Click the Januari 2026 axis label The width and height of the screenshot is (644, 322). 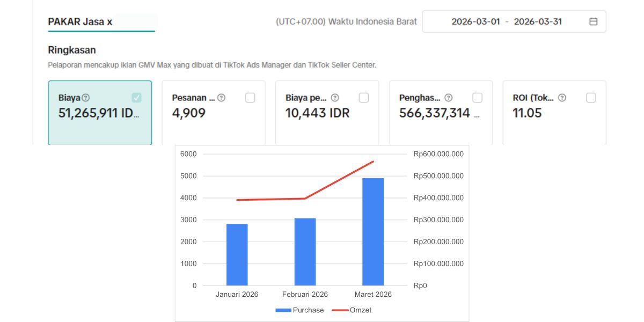pyautogui.click(x=237, y=294)
